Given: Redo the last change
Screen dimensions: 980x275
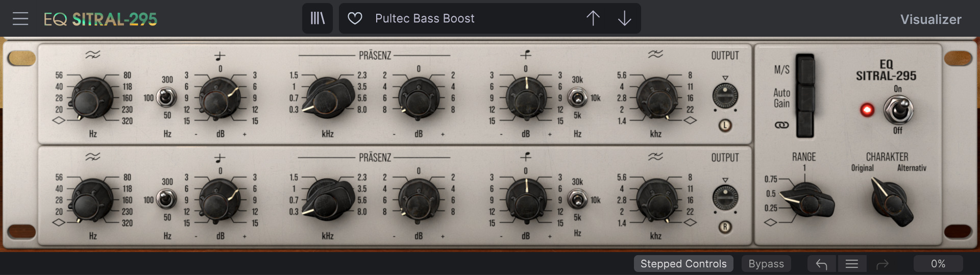Looking at the screenshot, I should 882,264.
